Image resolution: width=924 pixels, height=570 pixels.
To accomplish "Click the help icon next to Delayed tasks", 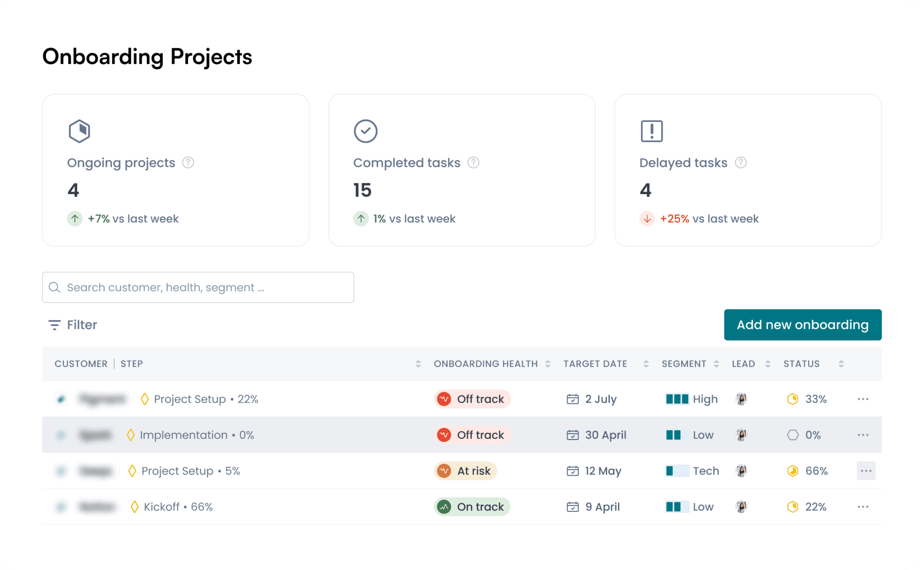I will pyautogui.click(x=741, y=162).
